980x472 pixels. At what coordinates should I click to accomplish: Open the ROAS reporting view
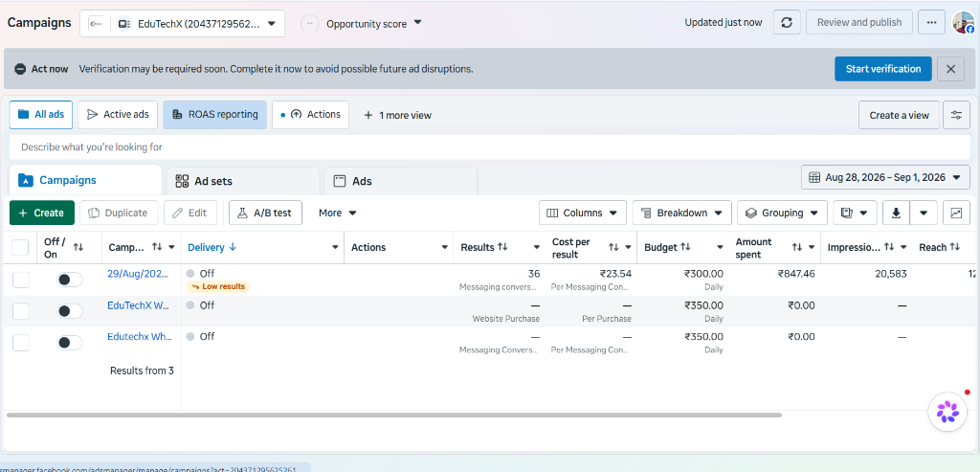(x=215, y=114)
